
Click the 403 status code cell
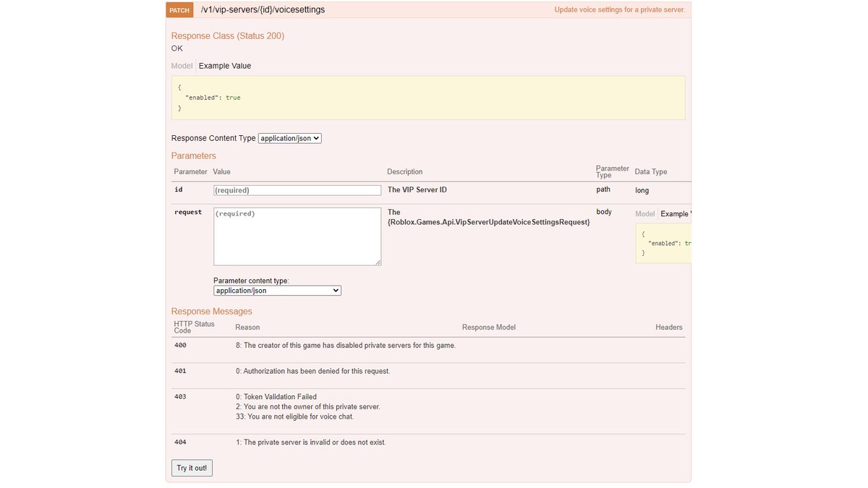(181, 397)
